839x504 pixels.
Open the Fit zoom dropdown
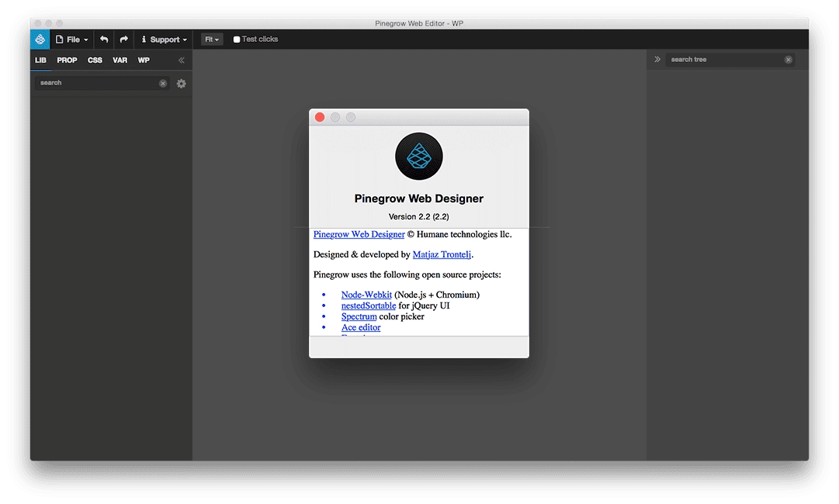(x=212, y=40)
